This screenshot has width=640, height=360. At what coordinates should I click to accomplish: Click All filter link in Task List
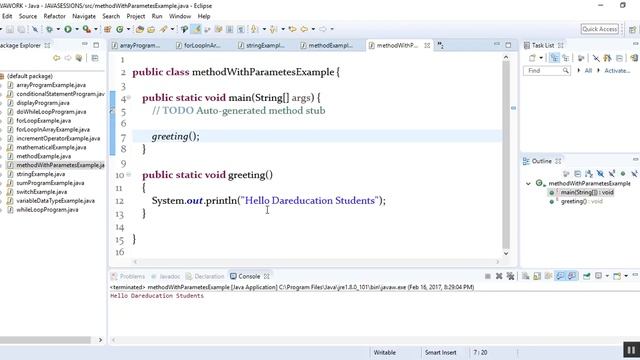[588, 71]
